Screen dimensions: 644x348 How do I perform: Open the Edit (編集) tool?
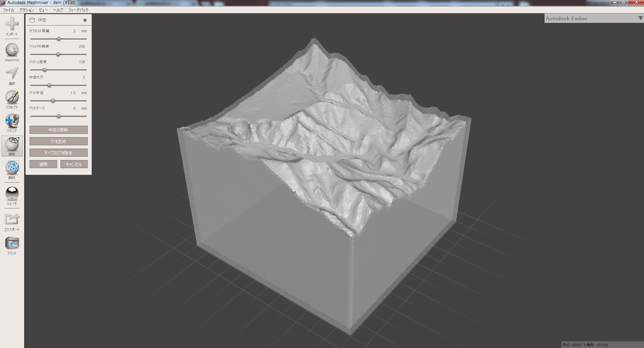[12, 146]
